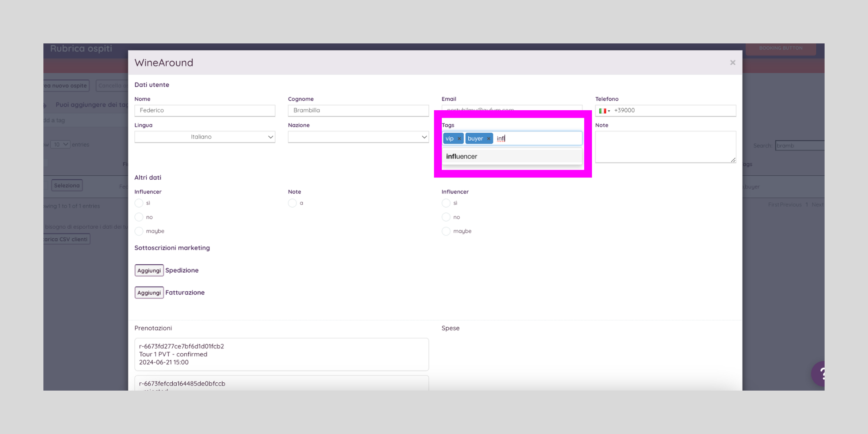Image resolution: width=868 pixels, height=434 pixels.
Task: Click the create new guest button behind dialog
Action: (x=66, y=85)
